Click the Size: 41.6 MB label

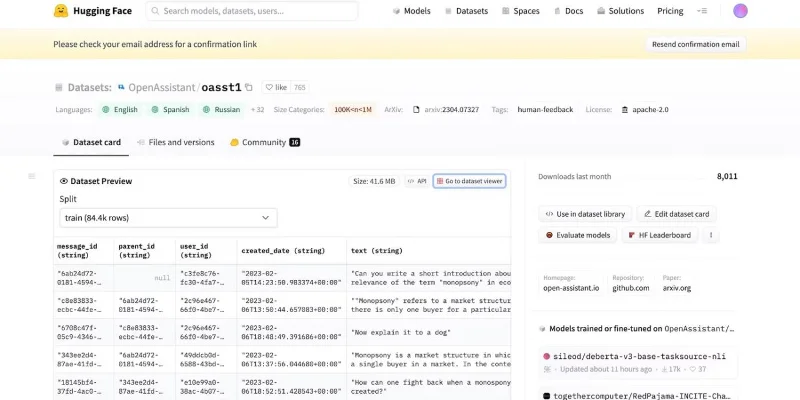click(374, 181)
